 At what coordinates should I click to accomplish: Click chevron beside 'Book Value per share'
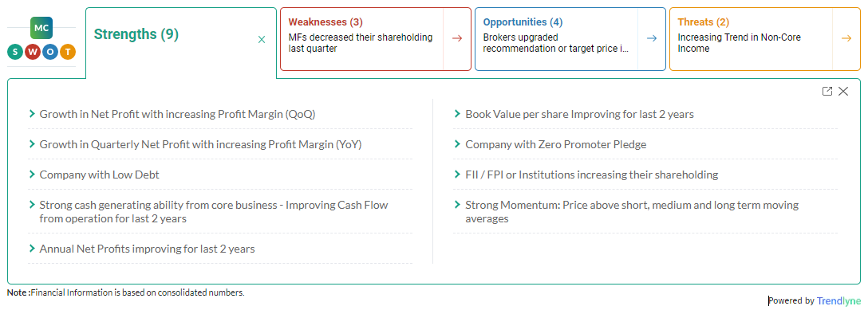pyautogui.click(x=457, y=113)
